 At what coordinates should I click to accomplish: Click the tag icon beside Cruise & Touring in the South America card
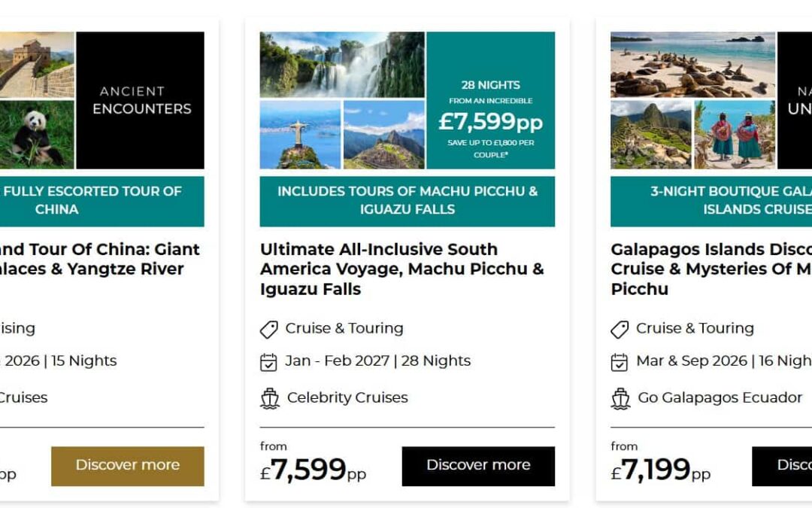[268, 329]
